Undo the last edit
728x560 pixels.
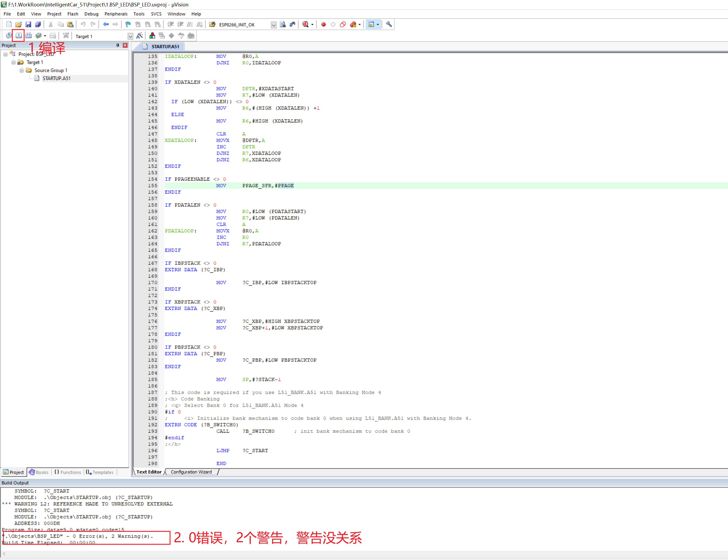(83, 24)
